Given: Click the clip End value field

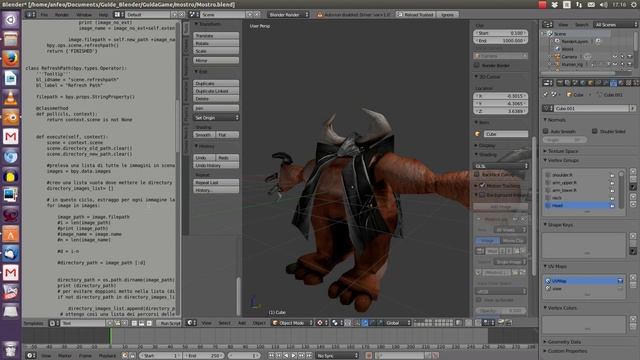Looking at the screenshot, I should click(500, 40).
